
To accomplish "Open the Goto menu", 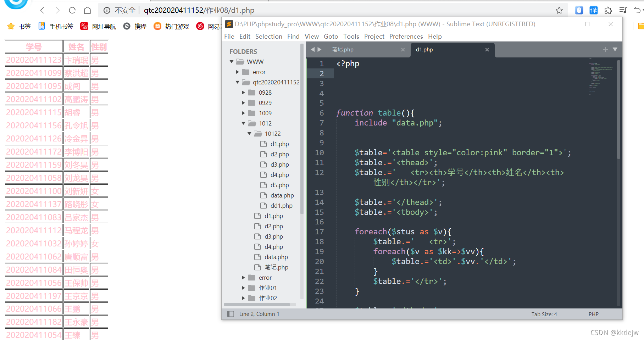I will click(x=331, y=36).
